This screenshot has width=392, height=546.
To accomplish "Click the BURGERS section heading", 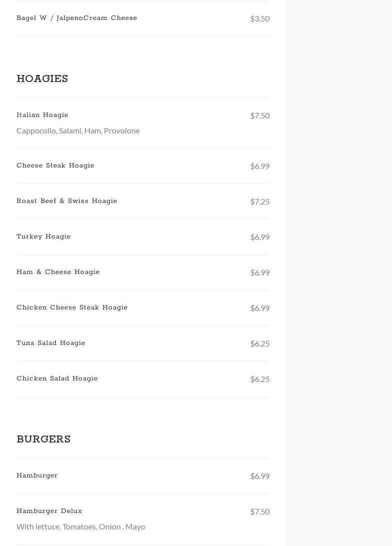I will (x=43, y=439).
